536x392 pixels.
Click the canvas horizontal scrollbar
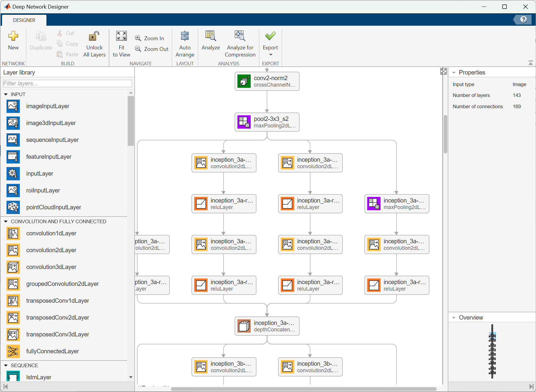click(303, 389)
